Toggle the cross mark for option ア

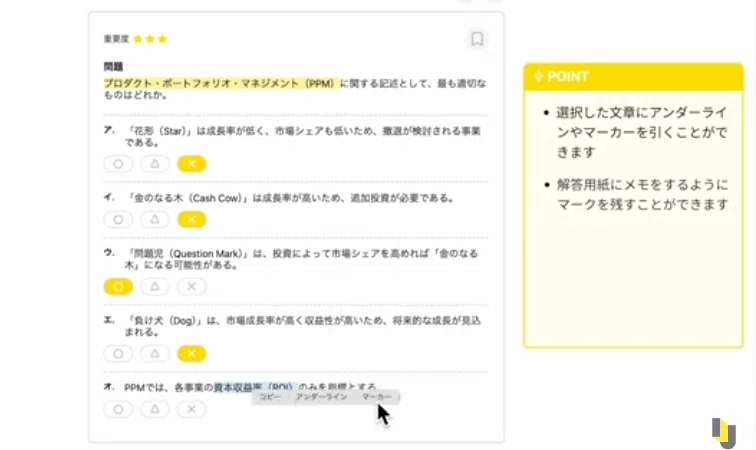(x=191, y=164)
